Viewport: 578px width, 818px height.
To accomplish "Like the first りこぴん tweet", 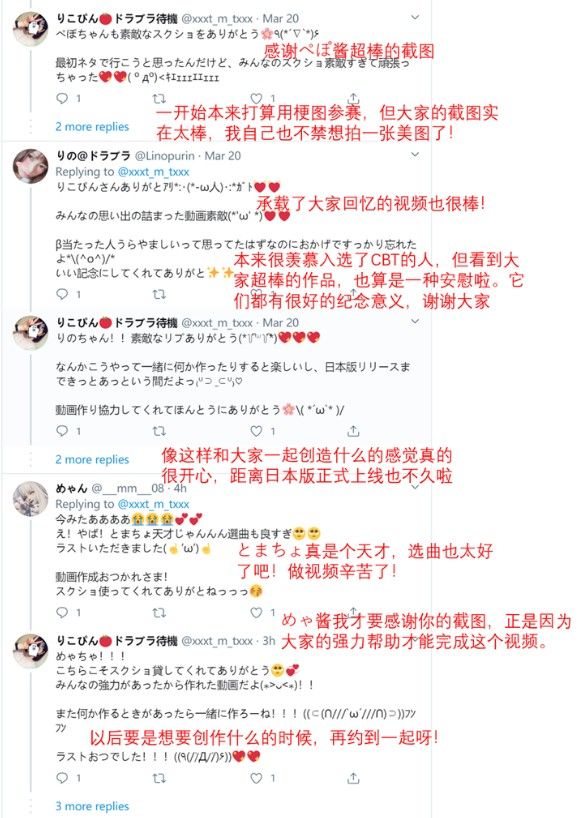I will coord(256,98).
